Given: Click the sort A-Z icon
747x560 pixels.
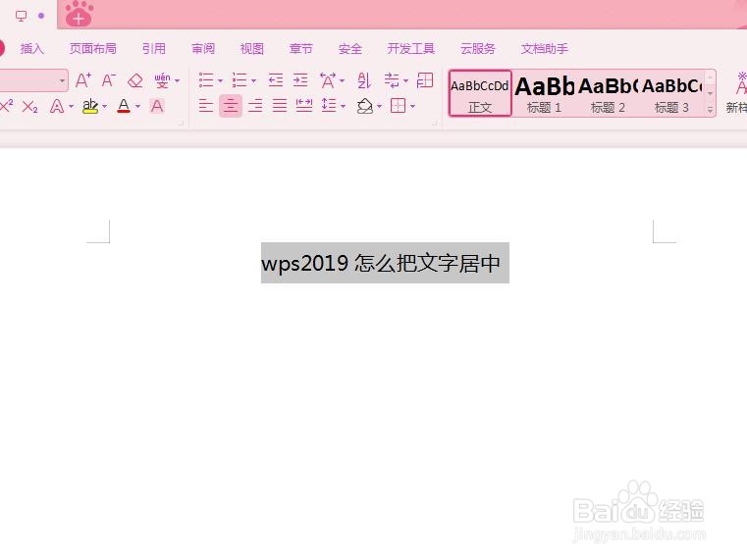Looking at the screenshot, I should (x=364, y=80).
